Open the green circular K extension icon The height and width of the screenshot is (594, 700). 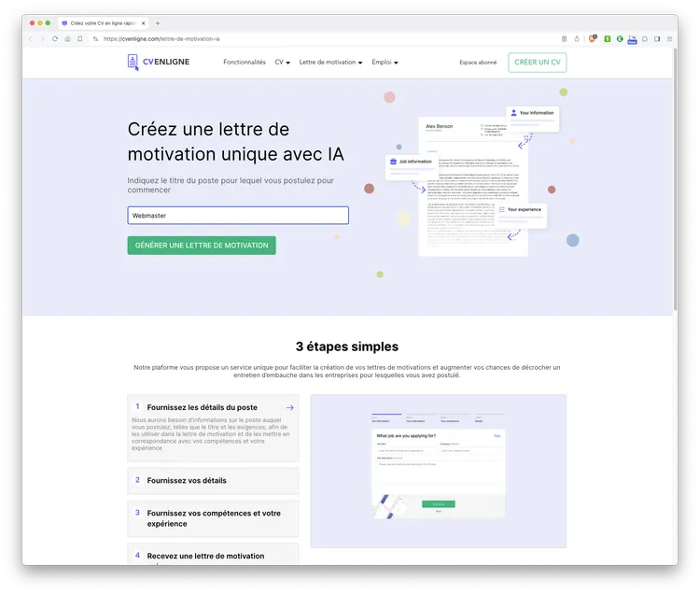point(620,39)
